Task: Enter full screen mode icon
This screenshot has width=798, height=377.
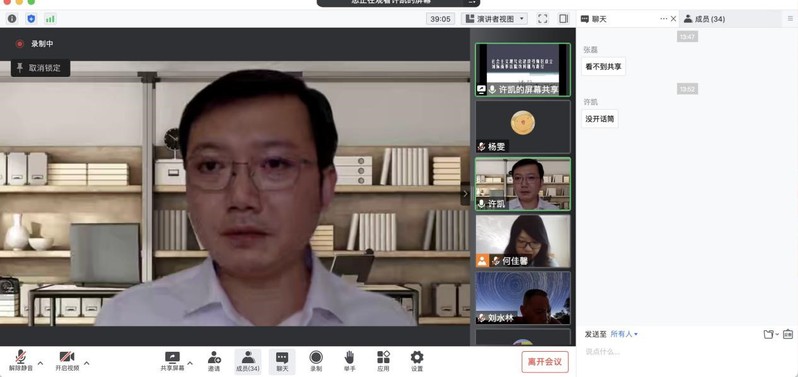Action: [543, 19]
